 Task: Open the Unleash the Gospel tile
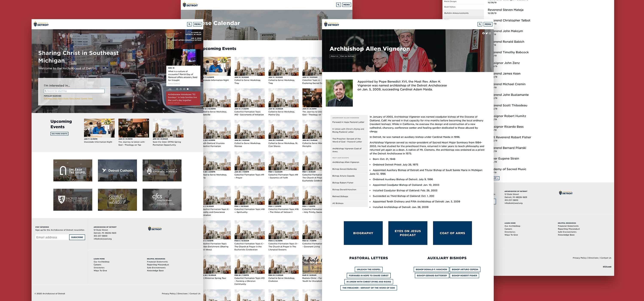click(73, 170)
